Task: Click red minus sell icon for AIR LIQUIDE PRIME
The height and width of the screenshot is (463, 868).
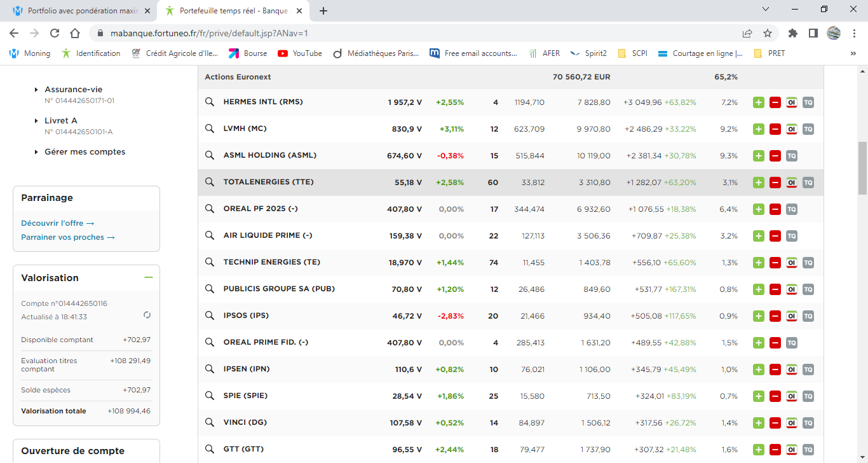Action: click(x=775, y=236)
